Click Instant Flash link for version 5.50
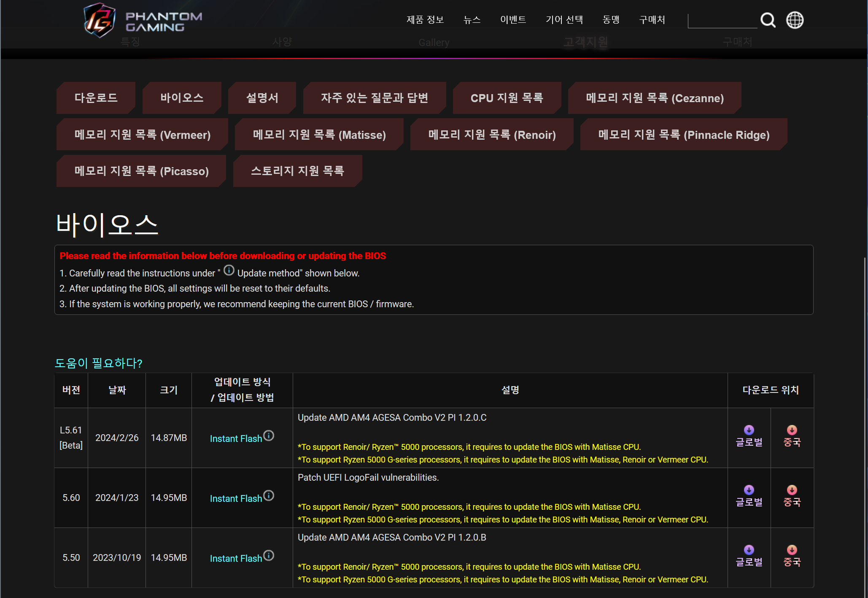Image resolution: width=868 pixels, height=598 pixels. pyautogui.click(x=236, y=558)
